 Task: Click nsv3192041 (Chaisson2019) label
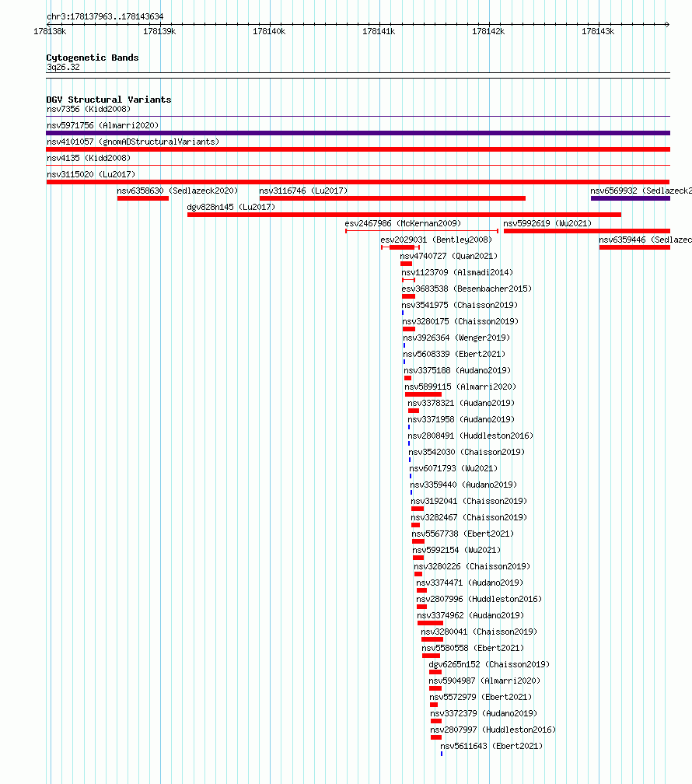(469, 501)
